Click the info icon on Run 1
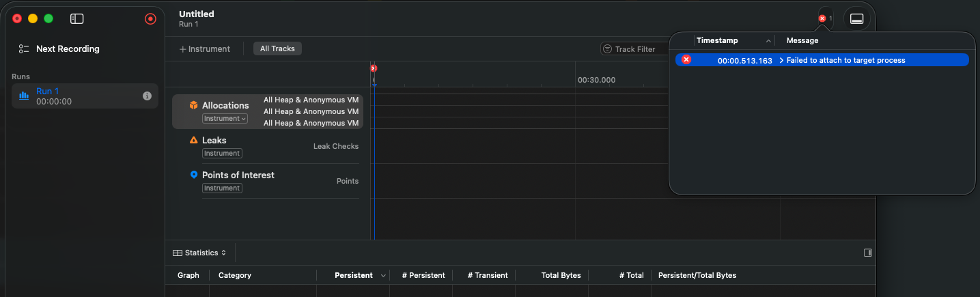Viewport: 980px width, 297px height. tap(147, 96)
